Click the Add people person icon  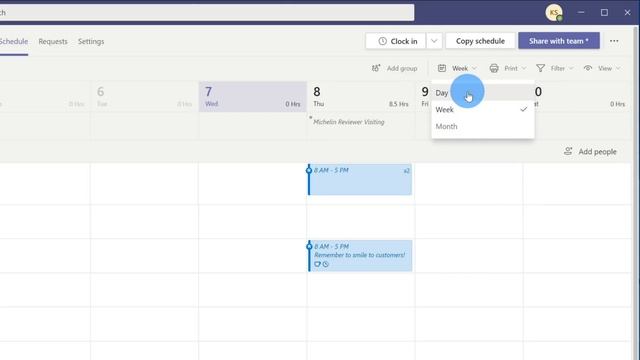point(568,151)
